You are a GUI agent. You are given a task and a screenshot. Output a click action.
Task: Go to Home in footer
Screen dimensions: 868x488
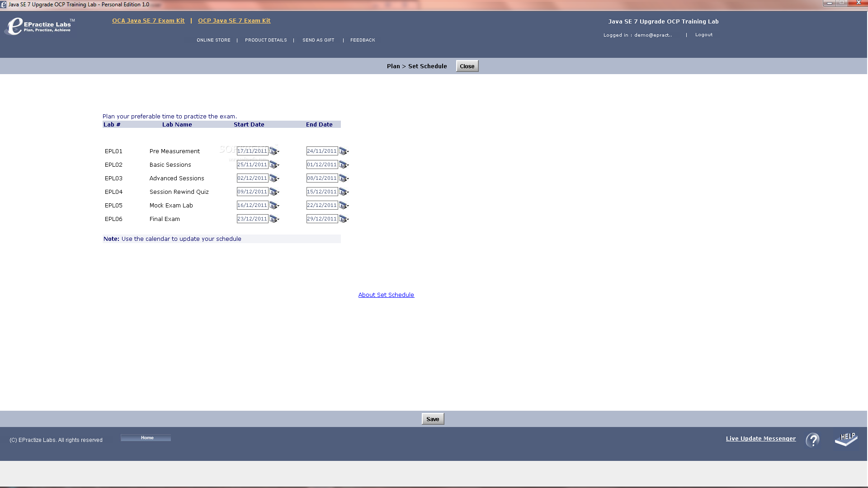click(146, 438)
